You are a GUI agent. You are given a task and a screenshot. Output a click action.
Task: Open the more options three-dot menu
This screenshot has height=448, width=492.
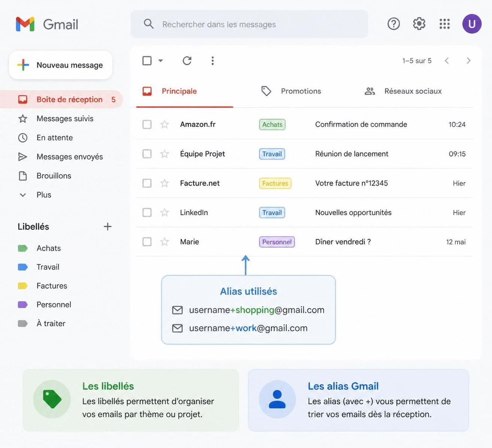coord(212,61)
